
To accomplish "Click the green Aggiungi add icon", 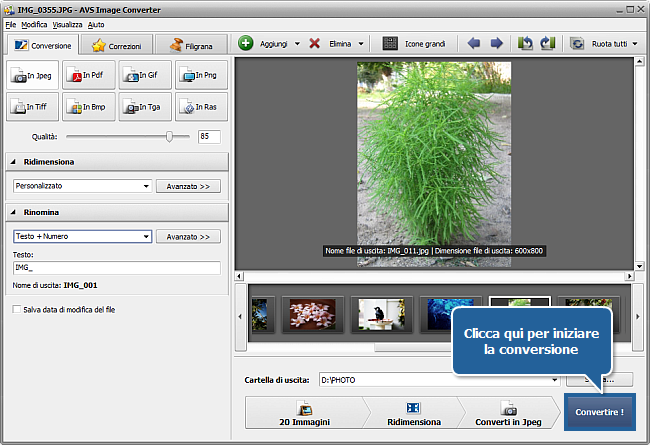I will pos(246,44).
